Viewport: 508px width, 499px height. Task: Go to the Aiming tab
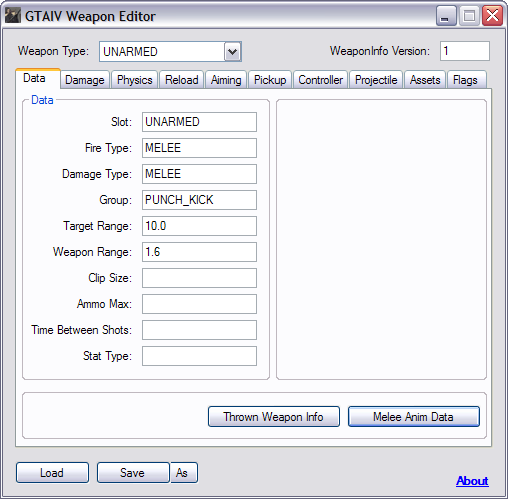click(226, 80)
